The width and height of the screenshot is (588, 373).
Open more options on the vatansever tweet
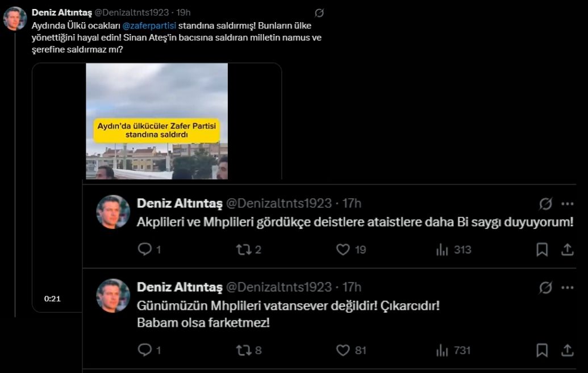pyautogui.click(x=567, y=288)
